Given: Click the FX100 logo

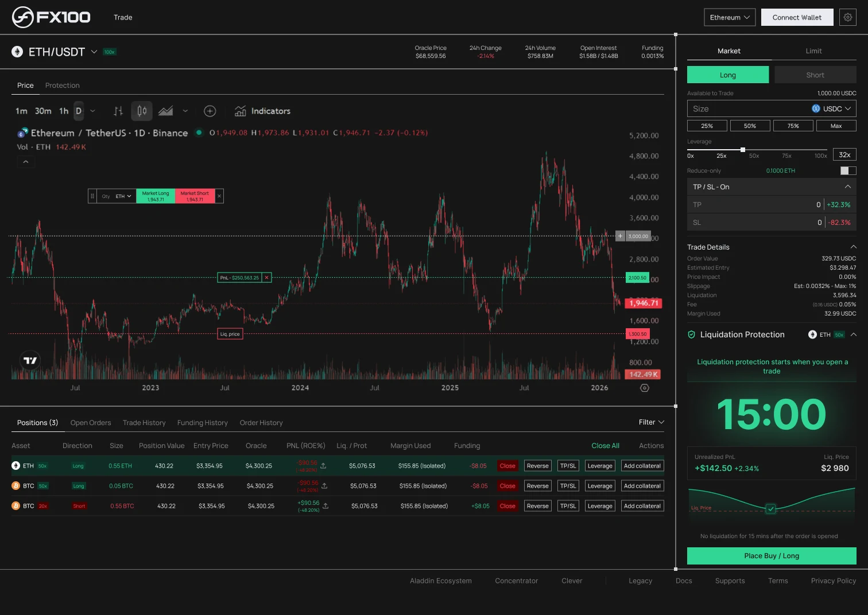Looking at the screenshot, I should pyautogui.click(x=51, y=17).
